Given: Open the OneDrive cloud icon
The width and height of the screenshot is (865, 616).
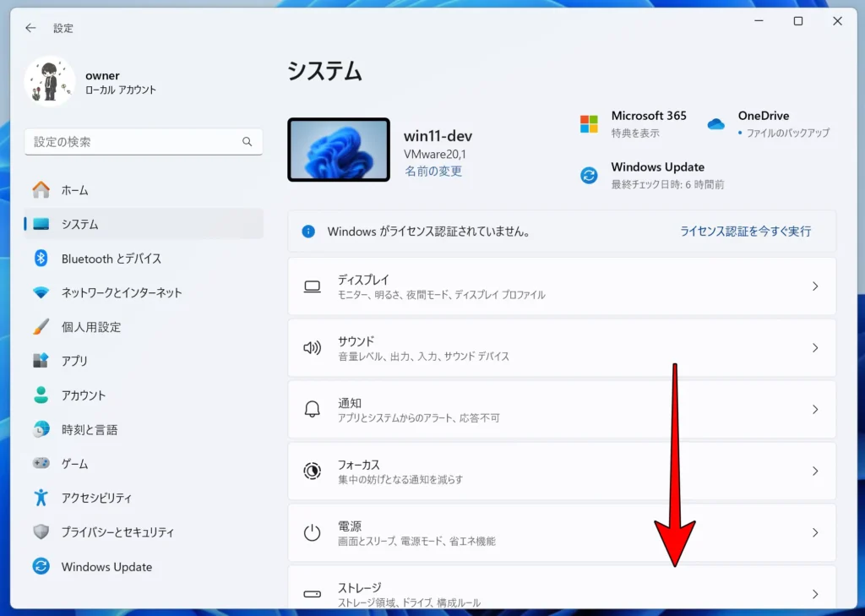Looking at the screenshot, I should pyautogui.click(x=716, y=124).
